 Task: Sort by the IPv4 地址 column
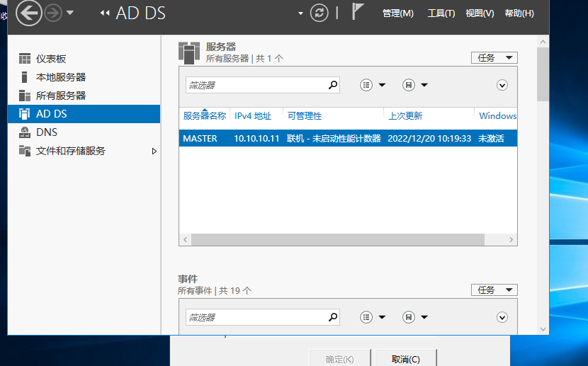pyautogui.click(x=253, y=116)
